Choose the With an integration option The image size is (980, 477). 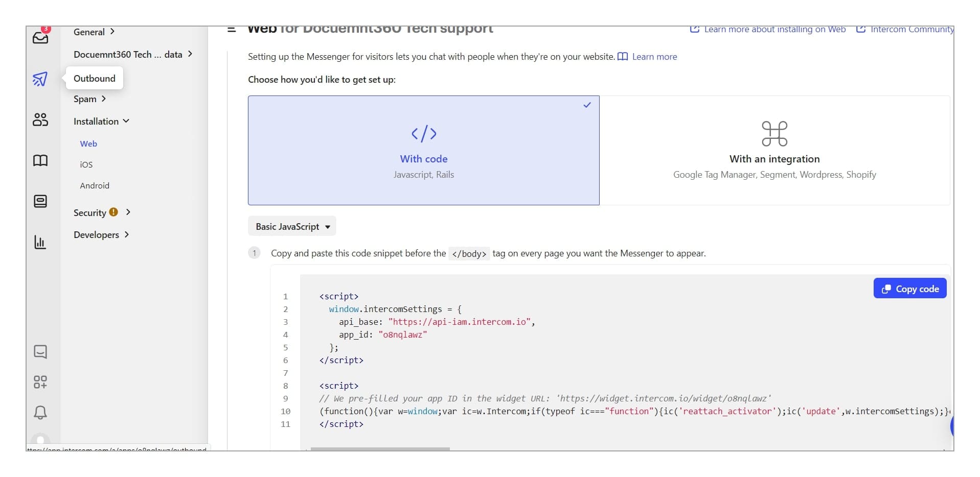pyautogui.click(x=774, y=150)
